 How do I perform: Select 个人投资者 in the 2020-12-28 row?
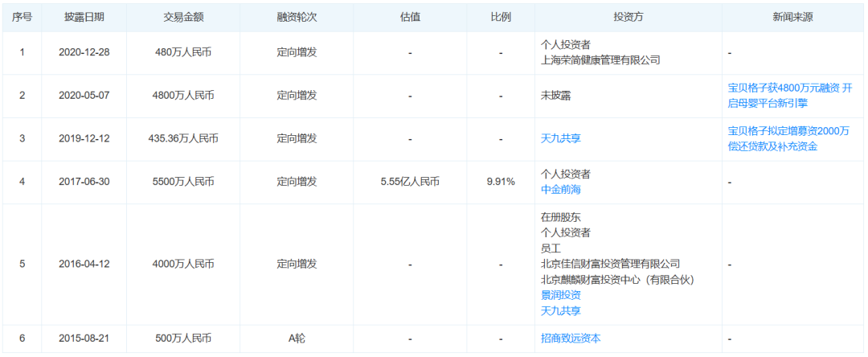tap(566, 45)
